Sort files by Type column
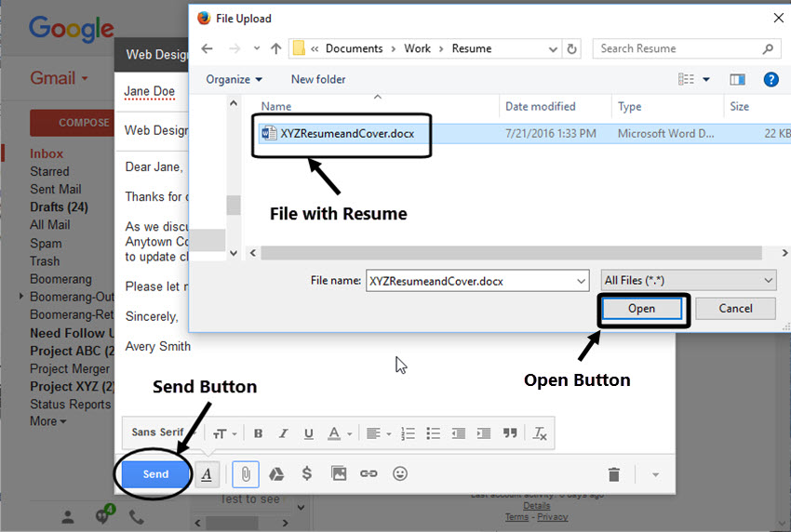This screenshot has height=532, width=791. pos(630,106)
